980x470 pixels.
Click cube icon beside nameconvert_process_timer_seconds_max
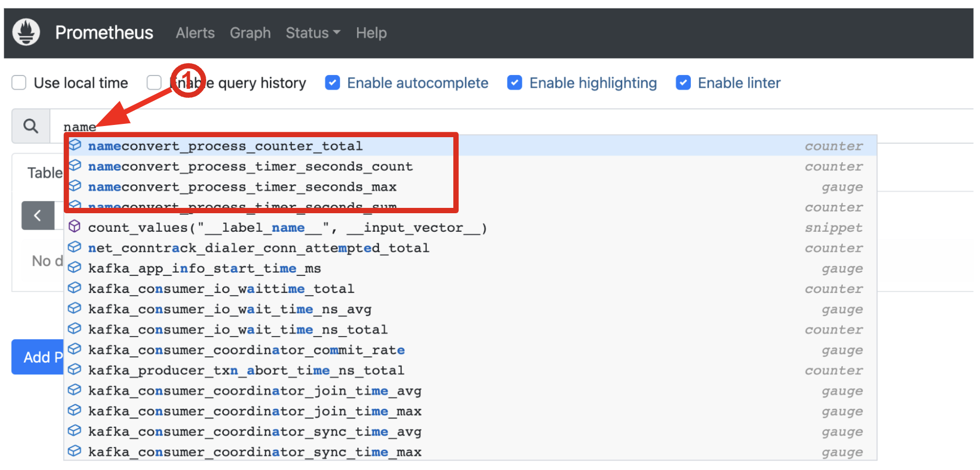point(75,186)
